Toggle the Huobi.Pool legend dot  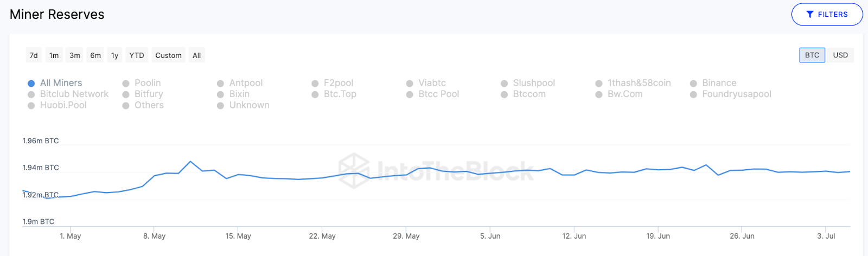click(x=31, y=106)
